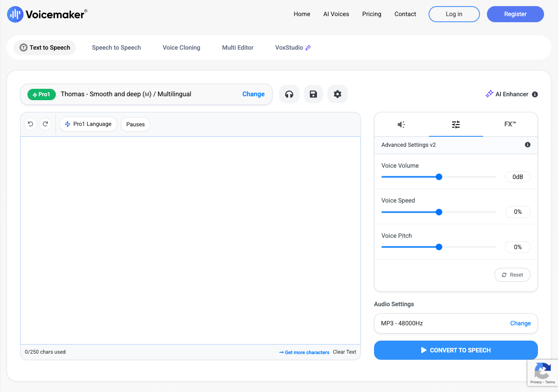This screenshot has height=392, width=558.
Task: Click inside the text input area
Action: tap(191, 240)
